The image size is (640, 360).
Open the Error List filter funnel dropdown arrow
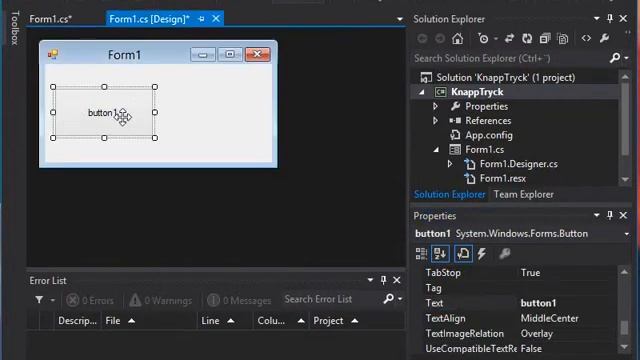point(53,300)
